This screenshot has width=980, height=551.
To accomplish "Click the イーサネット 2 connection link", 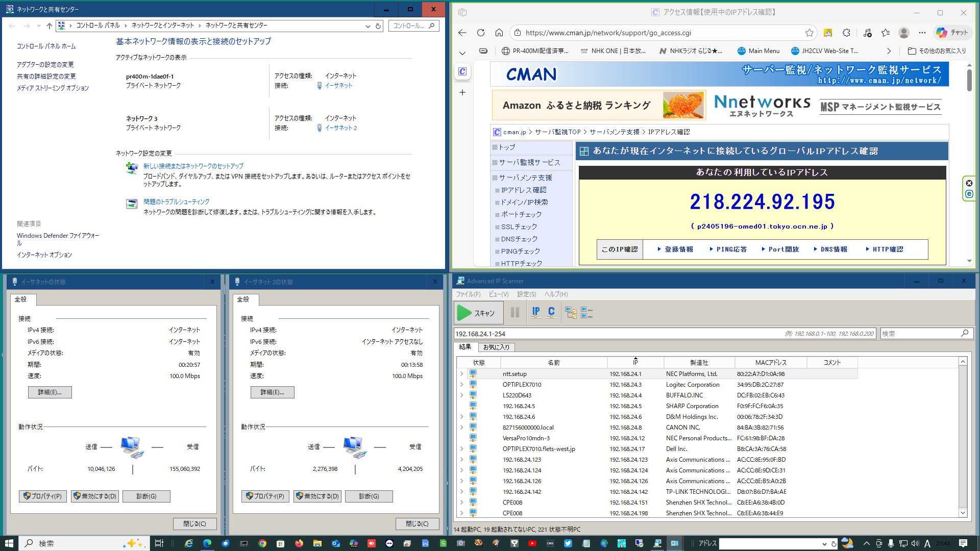I will pos(340,128).
